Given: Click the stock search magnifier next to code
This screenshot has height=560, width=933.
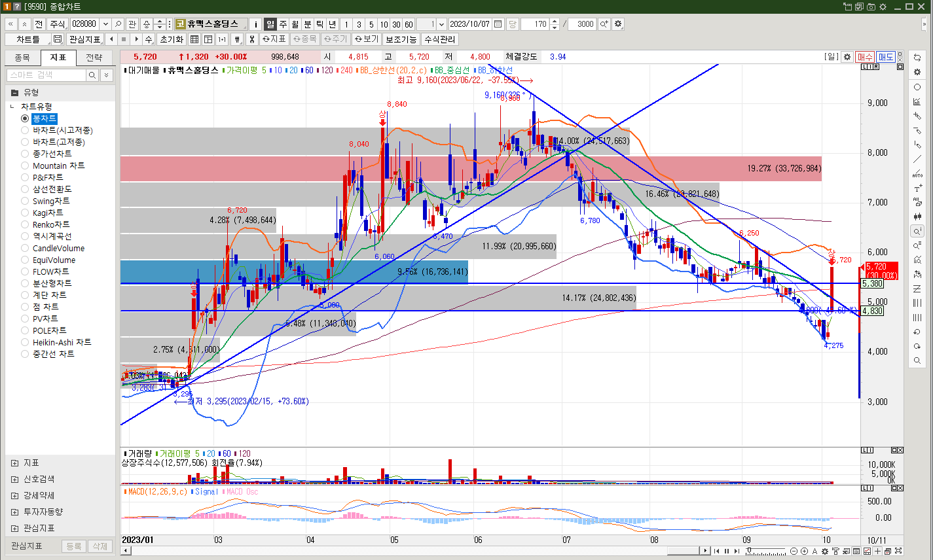Looking at the screenshot, I should [118, 24].
